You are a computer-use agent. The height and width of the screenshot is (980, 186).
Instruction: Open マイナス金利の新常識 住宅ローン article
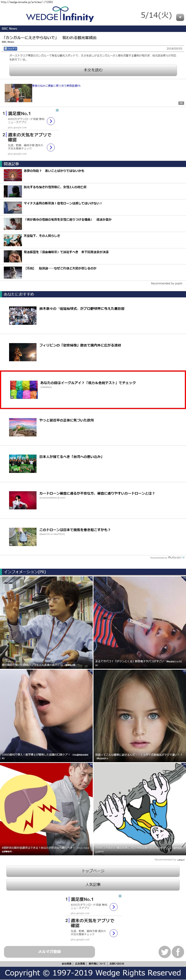point(63,203)
